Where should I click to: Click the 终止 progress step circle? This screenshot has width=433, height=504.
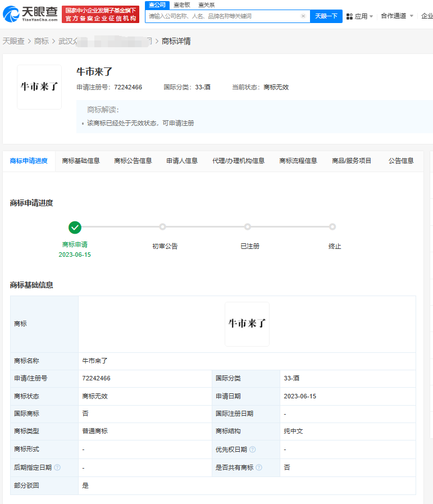coord(332,227)
